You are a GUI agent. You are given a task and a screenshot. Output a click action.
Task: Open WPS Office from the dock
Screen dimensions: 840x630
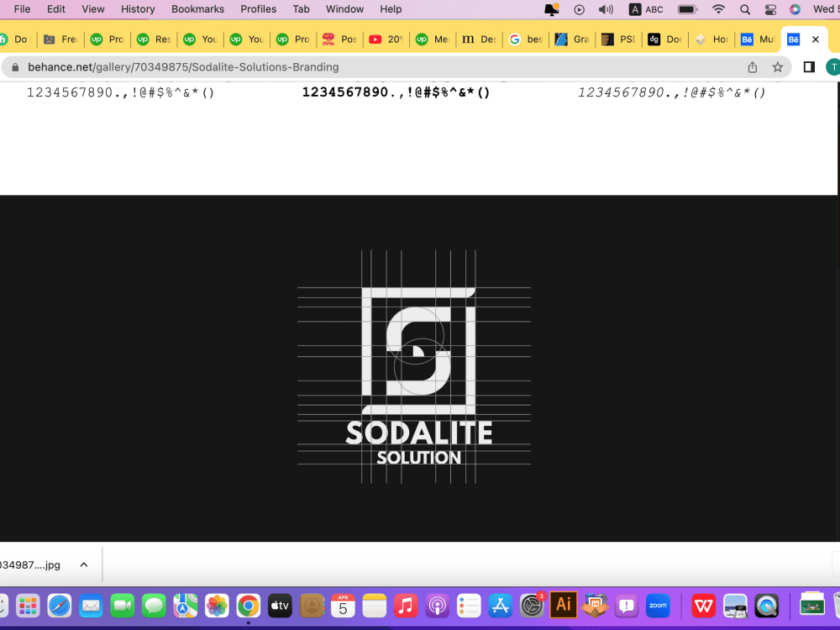(703, 606)
